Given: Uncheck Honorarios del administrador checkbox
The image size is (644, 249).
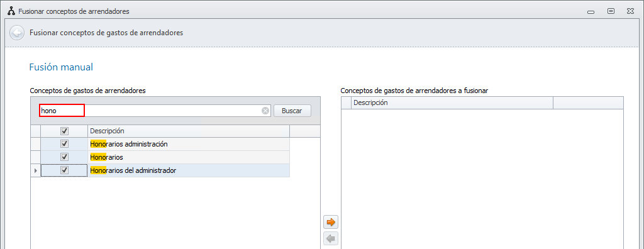Looking at the screenshot, I should point(65,170).
